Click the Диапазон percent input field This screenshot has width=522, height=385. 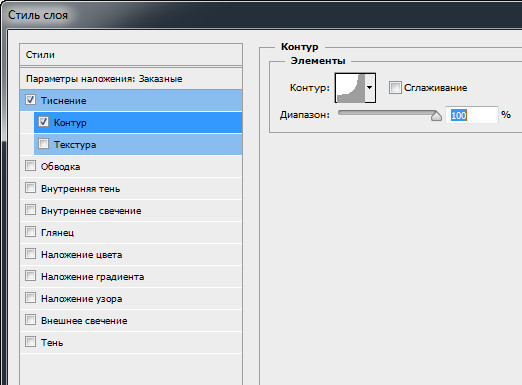click(472, 115)
